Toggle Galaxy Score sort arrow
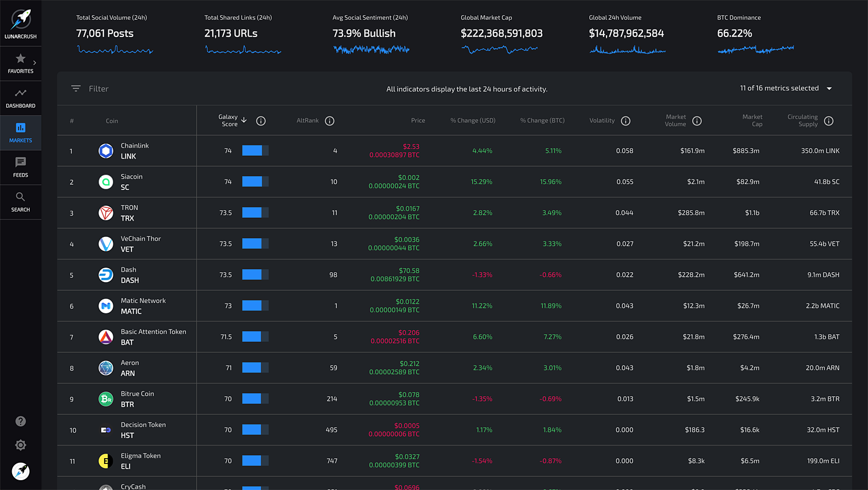Viewport: 868px width, 490px height. coord(244,120)
